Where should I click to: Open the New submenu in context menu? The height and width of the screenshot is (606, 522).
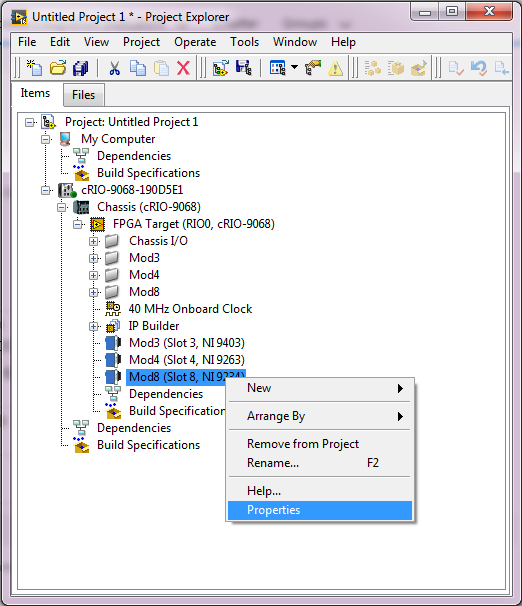[320, 388]
